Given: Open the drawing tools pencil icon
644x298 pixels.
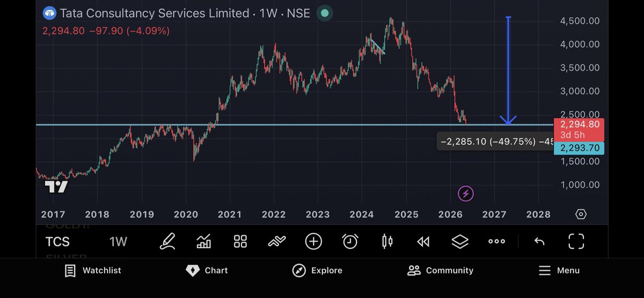Looking at the screenshot, I should pyautogui.click(x=168, y=242).
